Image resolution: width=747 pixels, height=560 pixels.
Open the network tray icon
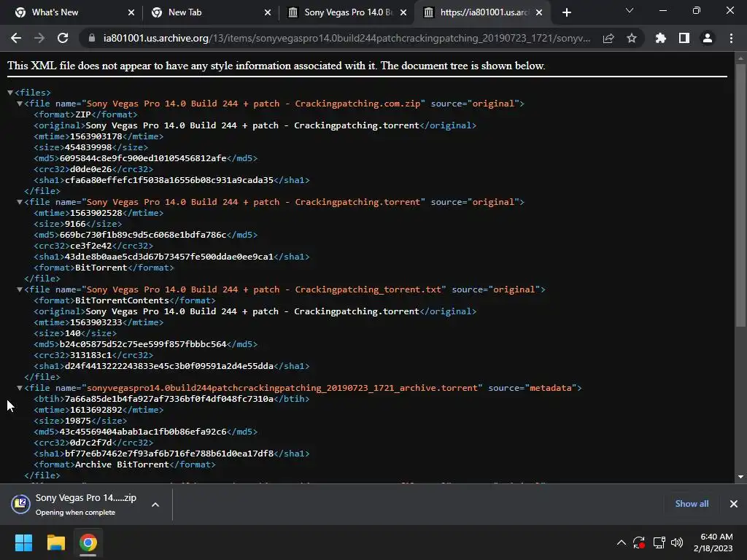pos(659,542)
